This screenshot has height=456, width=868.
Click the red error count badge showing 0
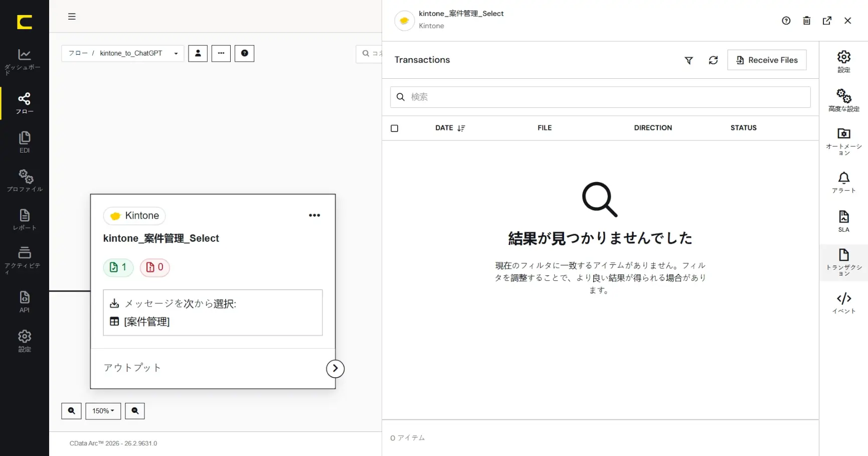(x=154, y=267)
